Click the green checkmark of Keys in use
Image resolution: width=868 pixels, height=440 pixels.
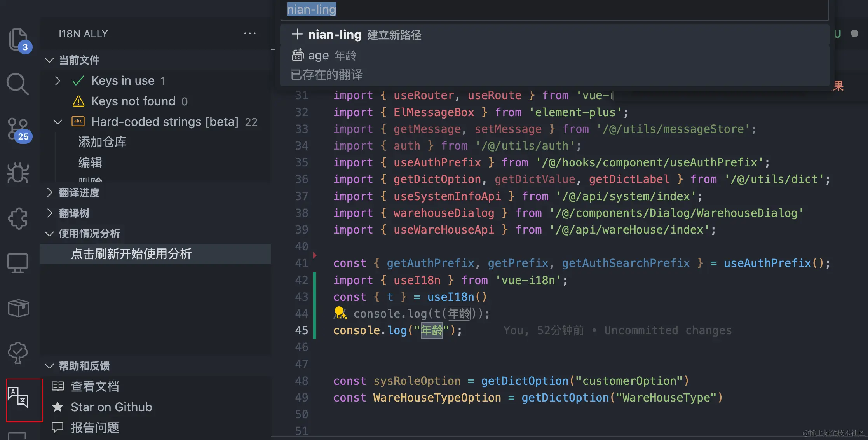point(78,80)
